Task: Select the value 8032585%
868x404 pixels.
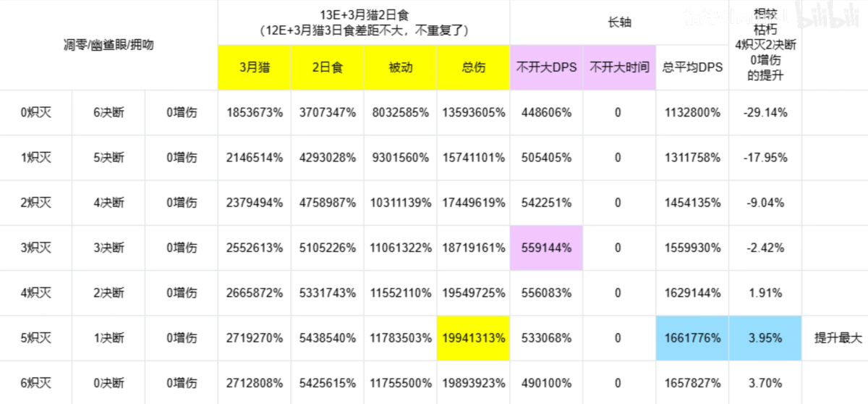Action: pos(401,112)
